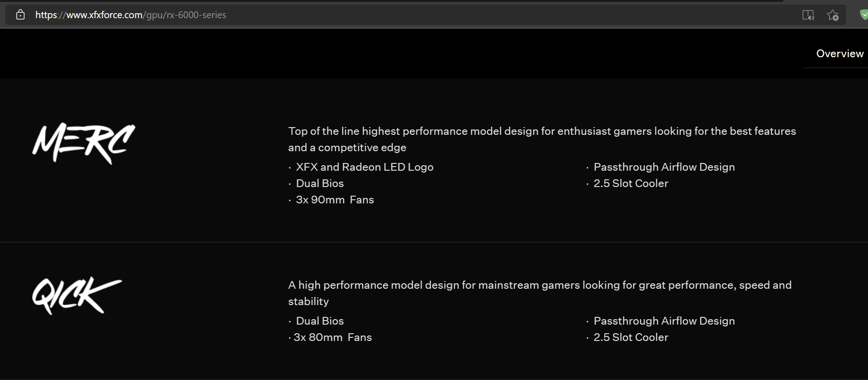Click QICK's Passthrough Airflow Design item

[664, 321]
